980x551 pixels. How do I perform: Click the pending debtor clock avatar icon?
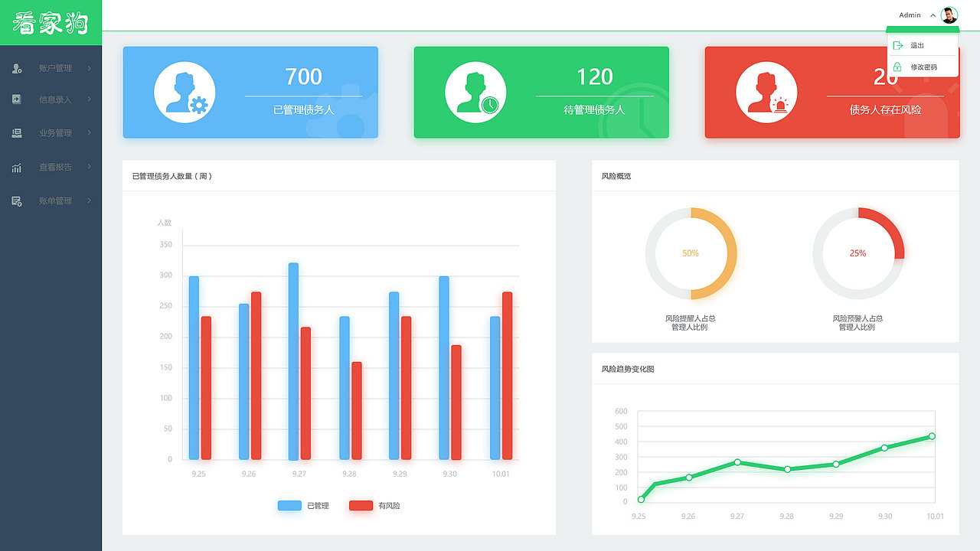pyautogui.click(x=475, y=93)
